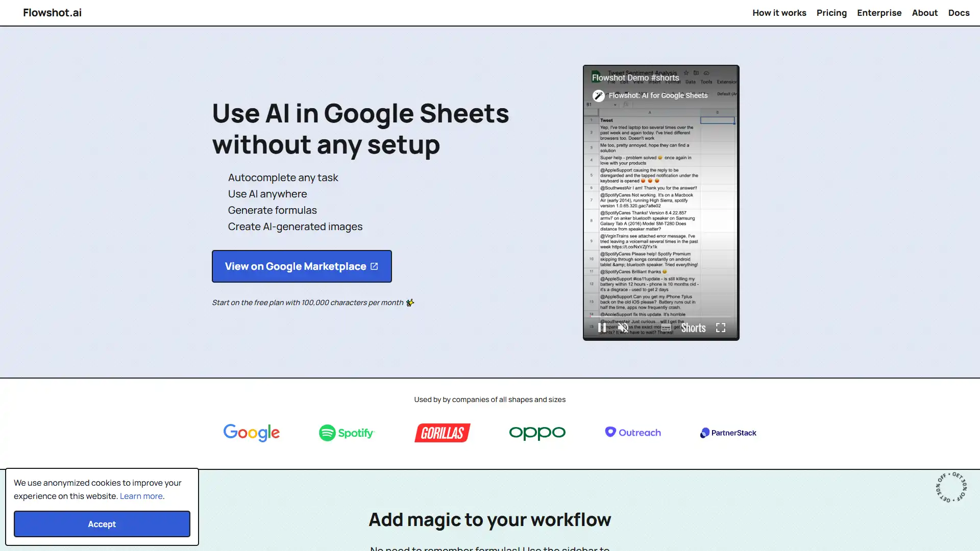
Task: Expand the About navigation dropdown
Action: click(925, 12)
